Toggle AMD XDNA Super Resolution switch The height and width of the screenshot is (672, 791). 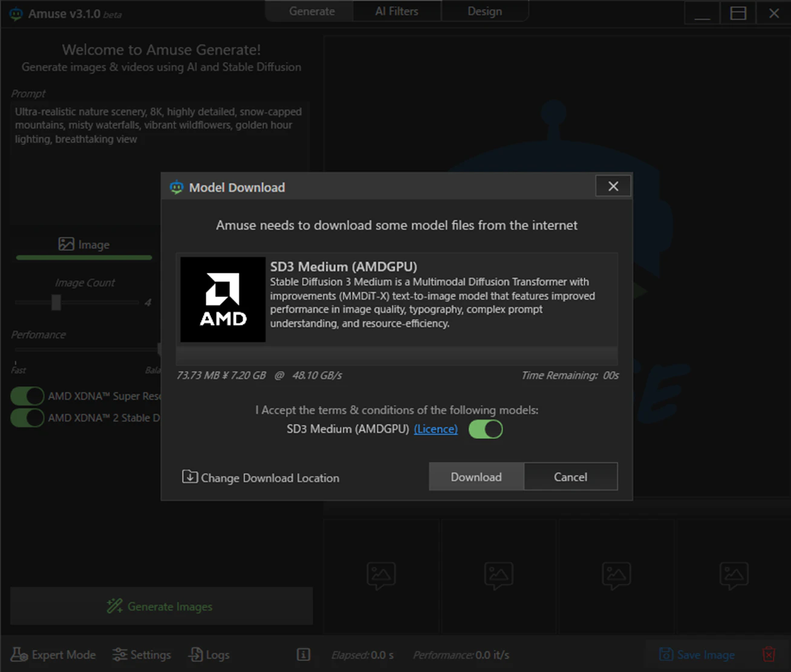pyautogui.click(x=27, y=396)
